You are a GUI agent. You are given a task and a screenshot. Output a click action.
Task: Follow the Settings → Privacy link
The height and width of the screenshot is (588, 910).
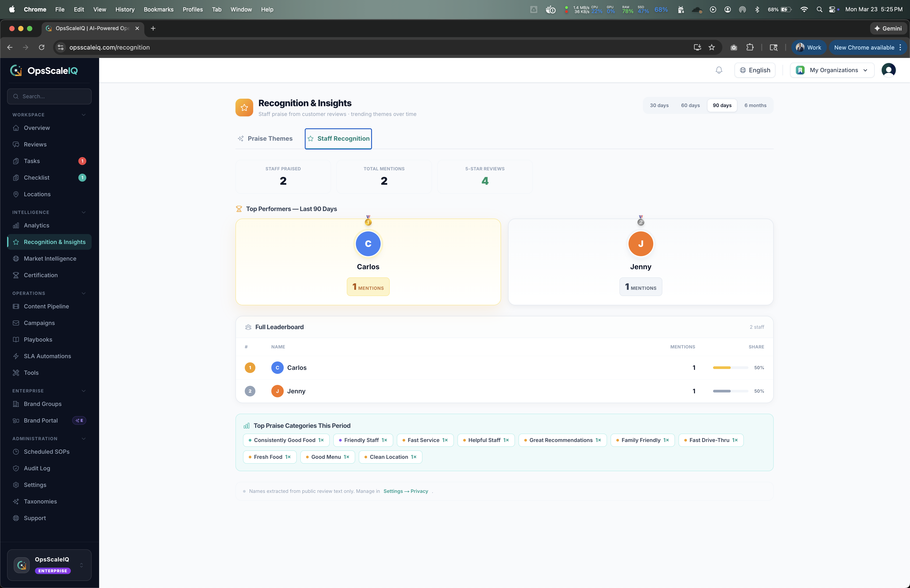(406, 491)
